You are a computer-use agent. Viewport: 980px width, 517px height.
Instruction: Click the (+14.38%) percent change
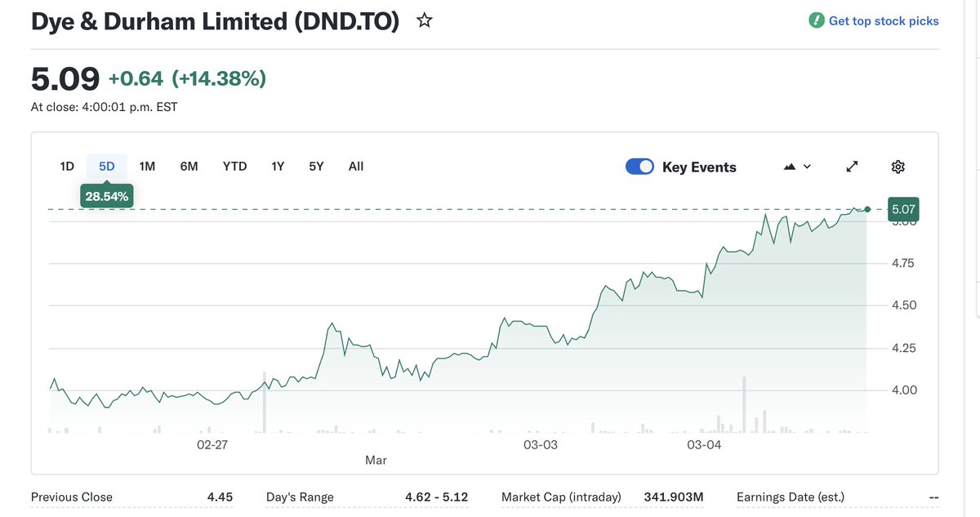[219, 78]
